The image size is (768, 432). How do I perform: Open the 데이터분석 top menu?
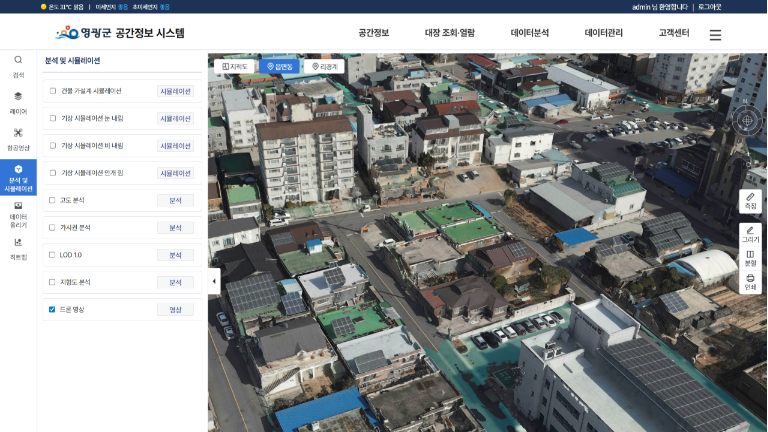click(x=529, y=33)
